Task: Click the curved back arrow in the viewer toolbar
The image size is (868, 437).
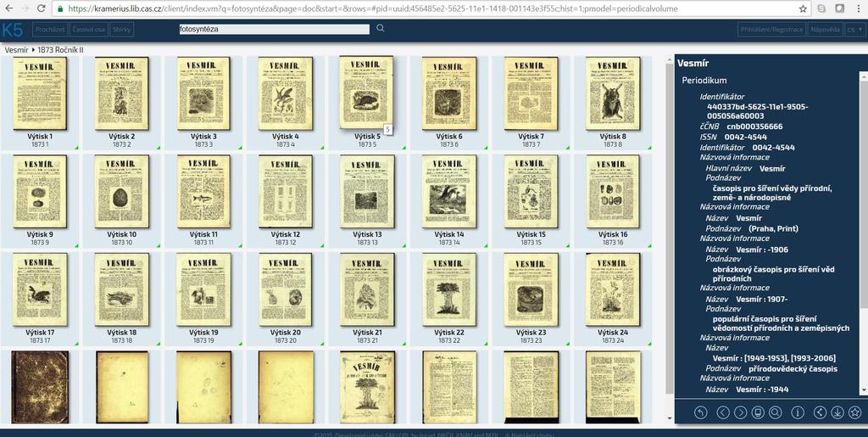Action: [x=701, y=412]
